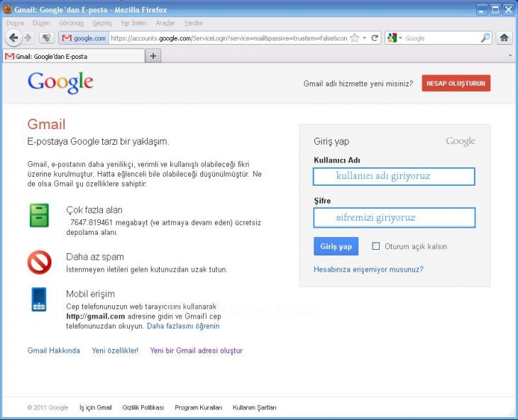This screenshot has width=518, height=420.
Task: Click the HESAP OLUŞTURUN button
Action: [456, 83]
